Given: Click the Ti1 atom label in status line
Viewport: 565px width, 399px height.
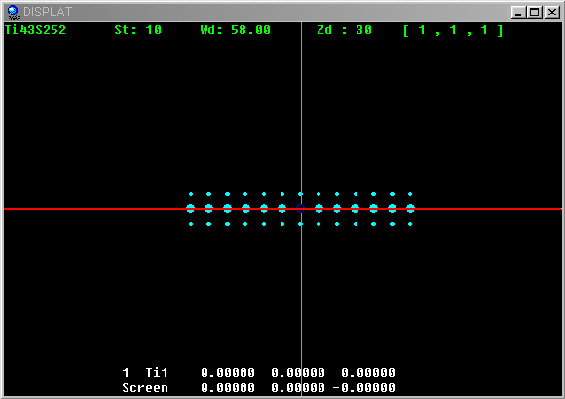Looking at the screenshot, I should [x=156, y=372].
